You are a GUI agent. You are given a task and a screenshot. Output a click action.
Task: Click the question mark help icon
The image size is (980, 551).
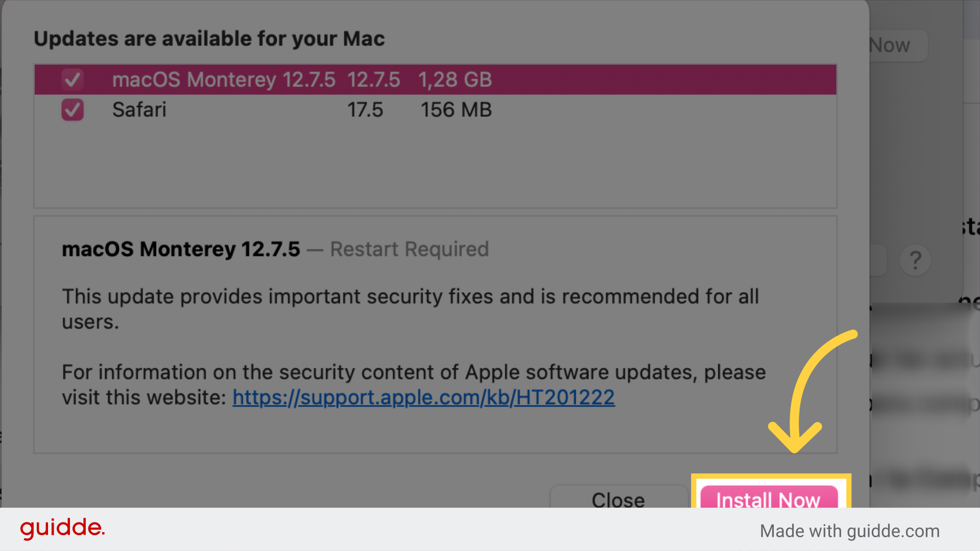[915, 261]
